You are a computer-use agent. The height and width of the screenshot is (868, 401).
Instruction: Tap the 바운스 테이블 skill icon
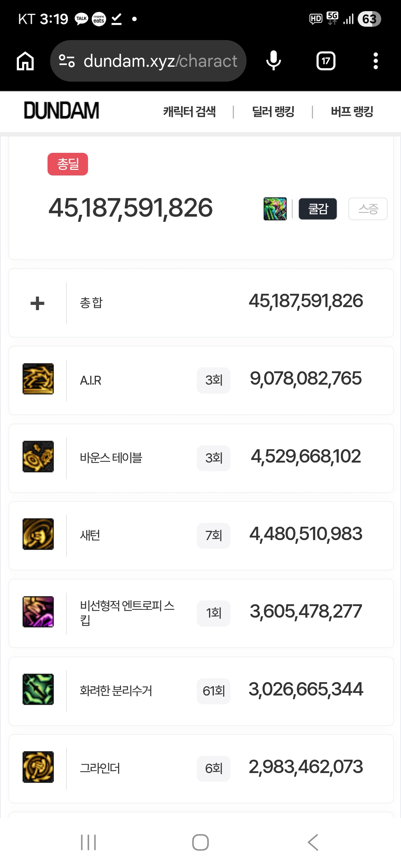(38, 457)
